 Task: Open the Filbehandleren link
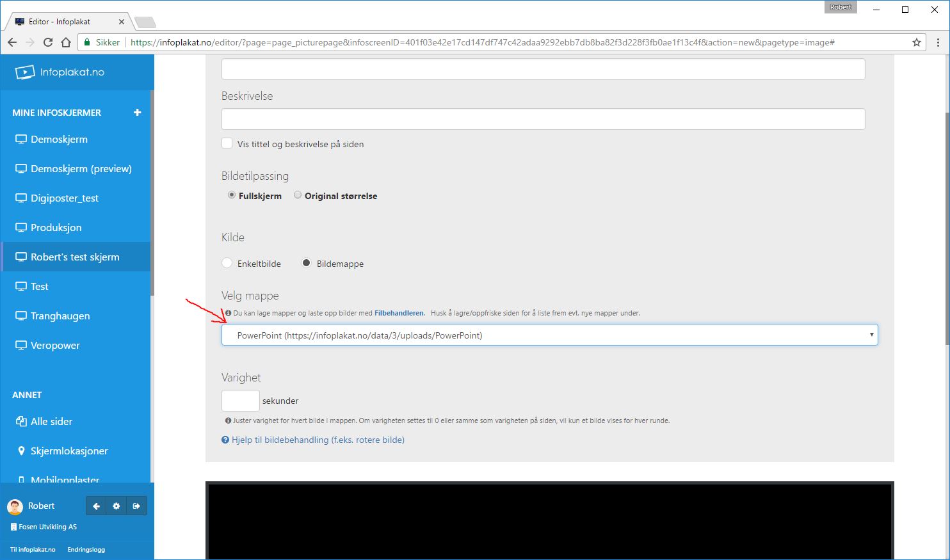click(399, 313)
